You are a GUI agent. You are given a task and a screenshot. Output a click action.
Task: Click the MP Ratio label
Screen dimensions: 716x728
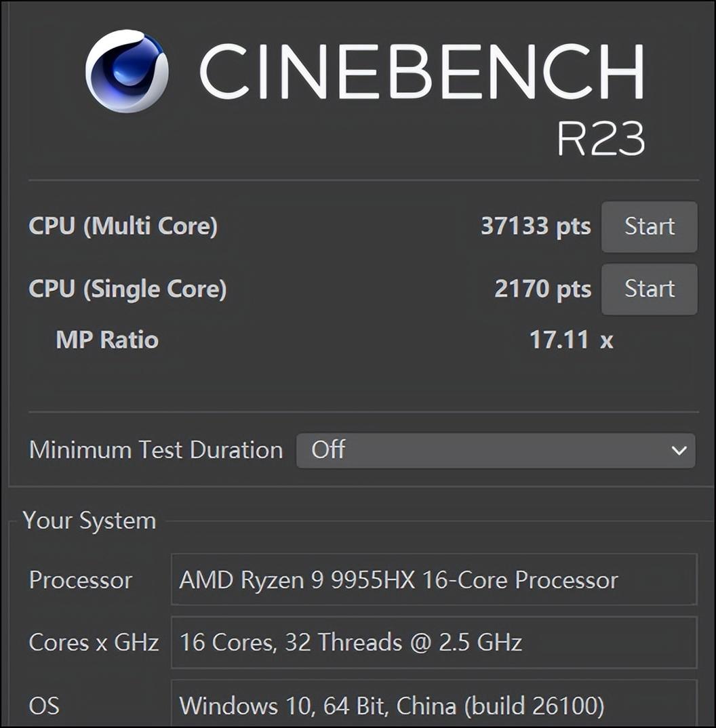point(107,340)
